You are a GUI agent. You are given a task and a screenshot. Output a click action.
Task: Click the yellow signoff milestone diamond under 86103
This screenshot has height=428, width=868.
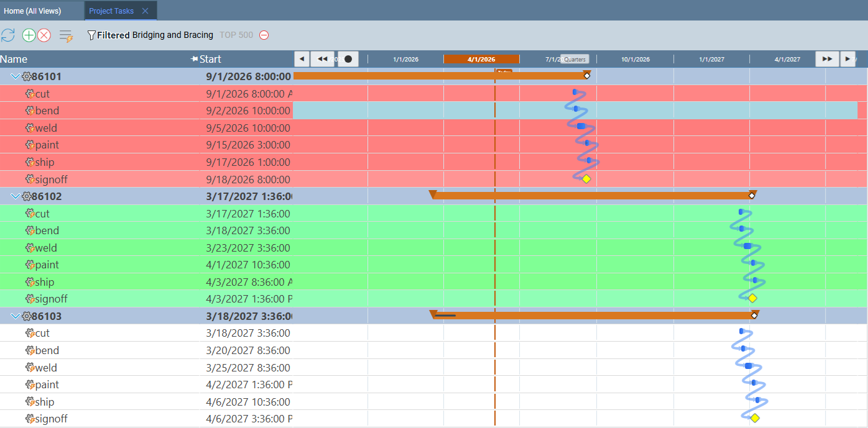click(755, 418)
